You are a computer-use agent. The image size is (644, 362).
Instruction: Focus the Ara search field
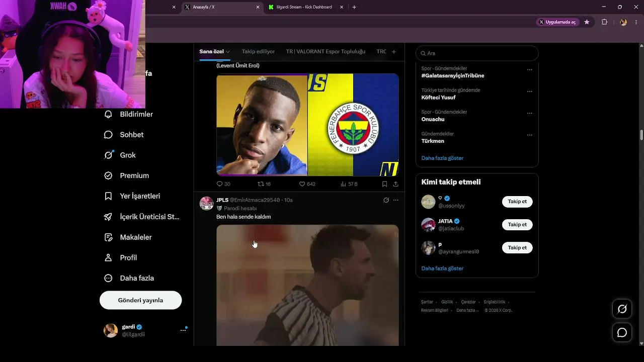coord(477,53)
